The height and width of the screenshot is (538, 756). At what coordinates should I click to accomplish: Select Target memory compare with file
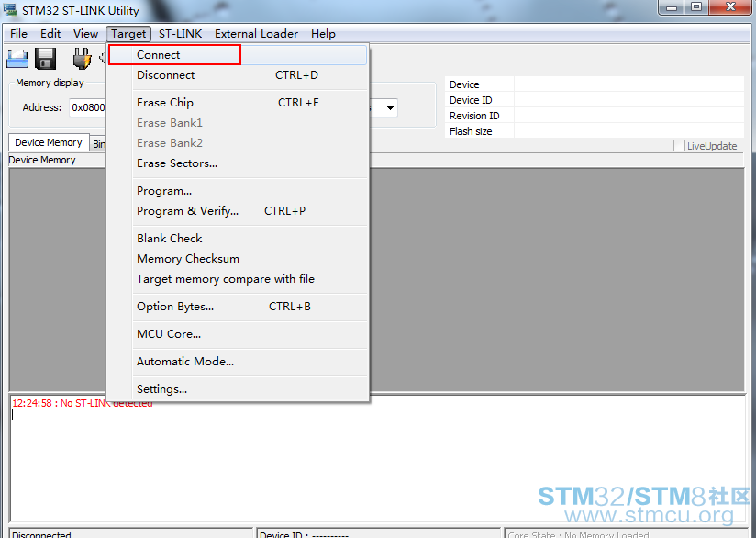(x=238, y=279)
